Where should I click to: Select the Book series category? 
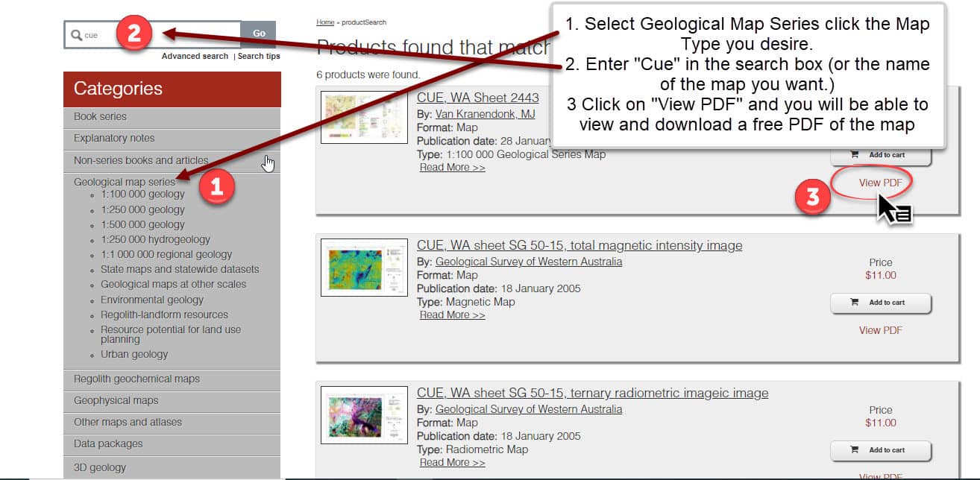pos(172,117)
